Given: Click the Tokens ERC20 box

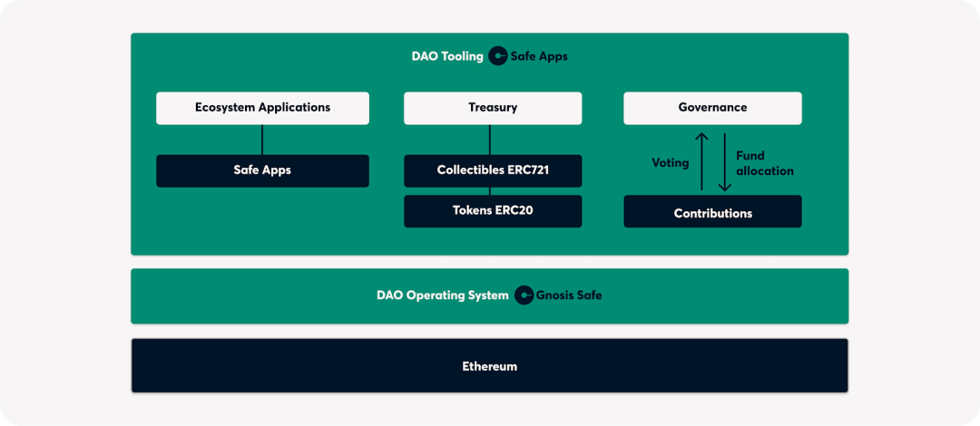Looking at the screenshot, I should pyautogui.click(x=493, y=211).
